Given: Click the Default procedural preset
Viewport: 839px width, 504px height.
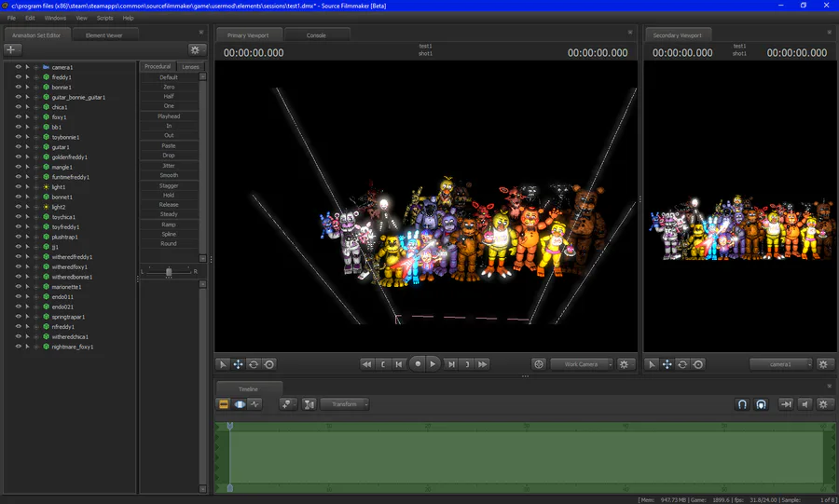Looking at the screenshot, I should (169, 77).
